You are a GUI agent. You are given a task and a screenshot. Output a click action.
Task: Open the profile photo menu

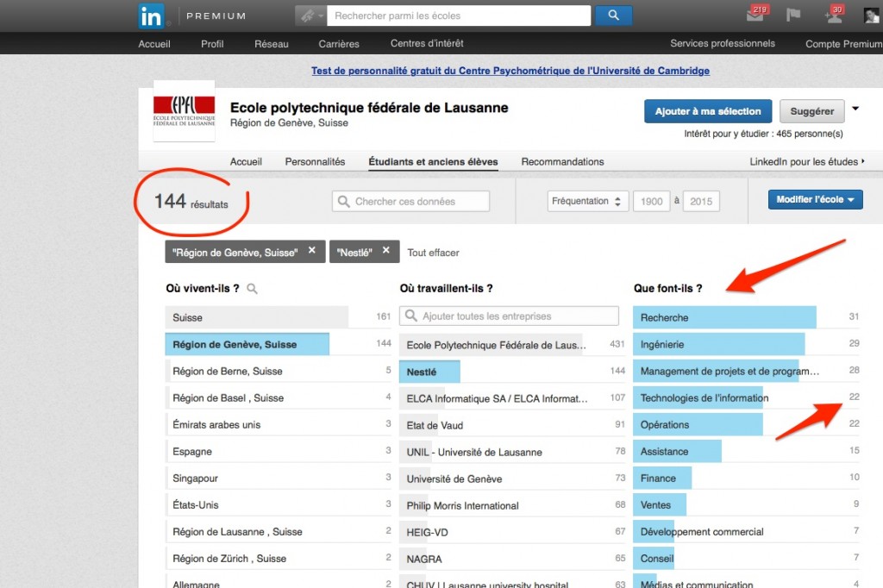click(873, 15)
